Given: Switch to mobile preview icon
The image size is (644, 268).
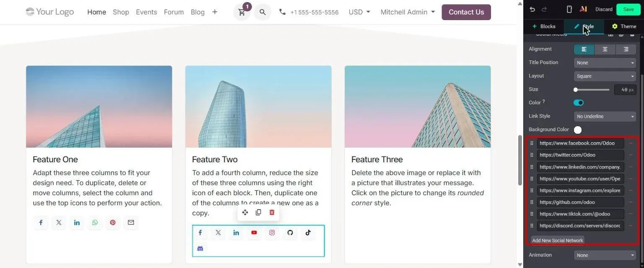Looking at the screenshot, I should [569, 9].
